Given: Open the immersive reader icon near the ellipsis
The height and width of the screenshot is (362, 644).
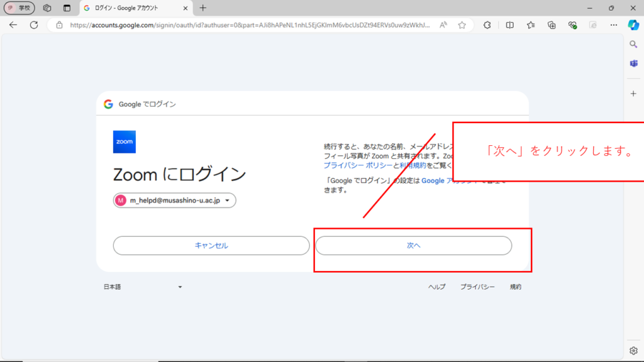Looking at the screenshot, I should click(592, 25).
